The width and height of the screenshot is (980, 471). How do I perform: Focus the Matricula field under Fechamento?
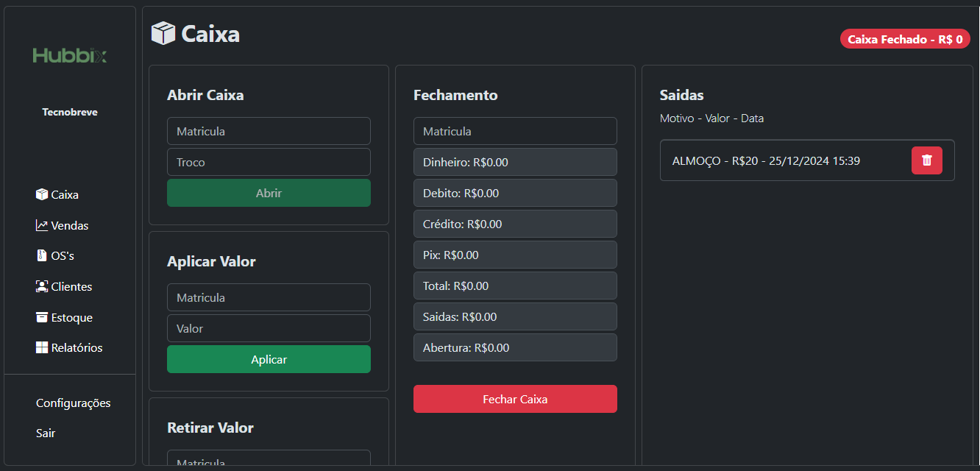pyautogui.click(x=515, y=131)
